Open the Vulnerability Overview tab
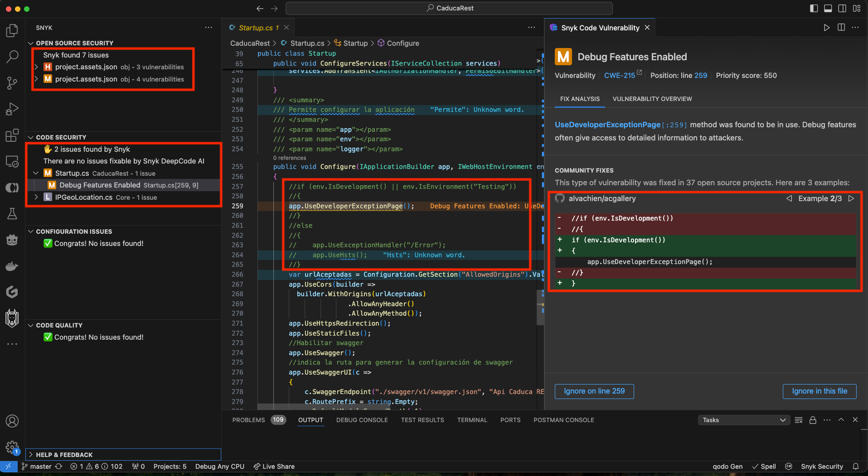This screenshot has height=476, width=868. tap(652, 99)
